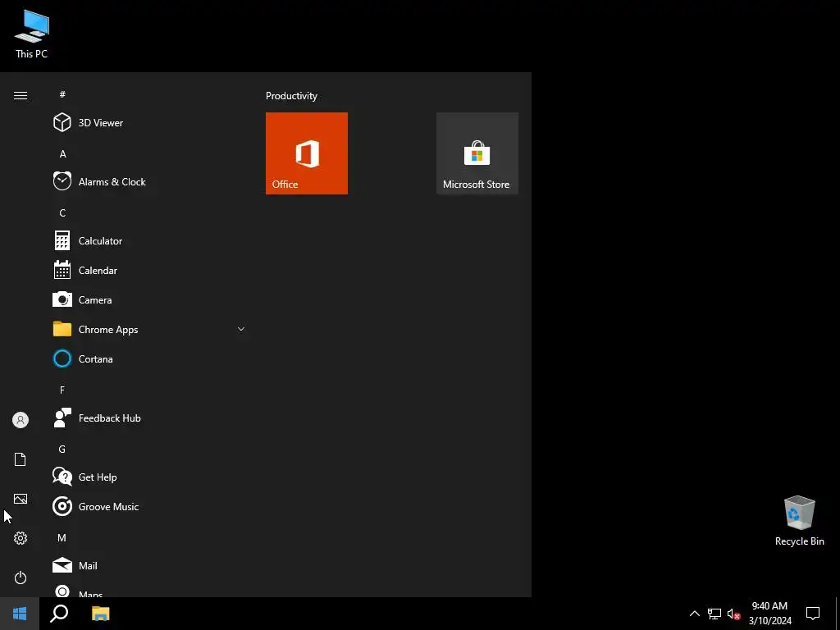Click the Power button in Start
The width and height of the screenshot is (840, 630).
pos(21,577)
